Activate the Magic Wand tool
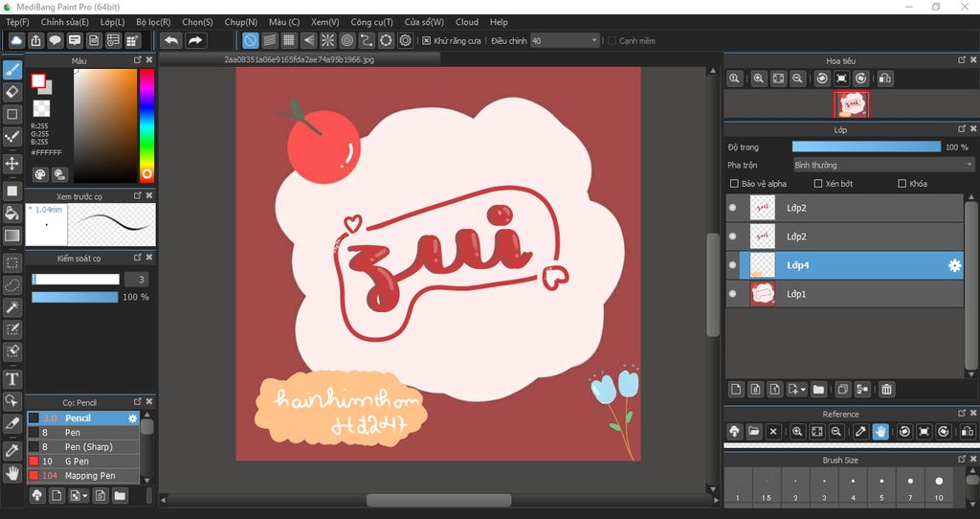Image resolution: width=980 pixels, height=519 pixels. click(x=12, y=306)
